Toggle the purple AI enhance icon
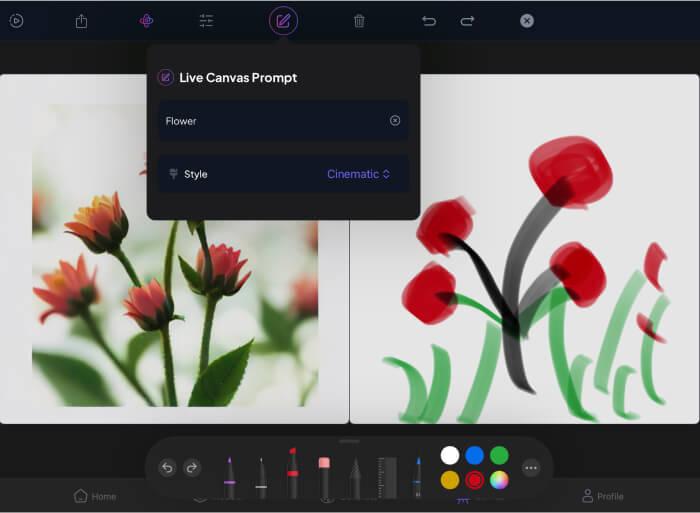 click(147, 21)
